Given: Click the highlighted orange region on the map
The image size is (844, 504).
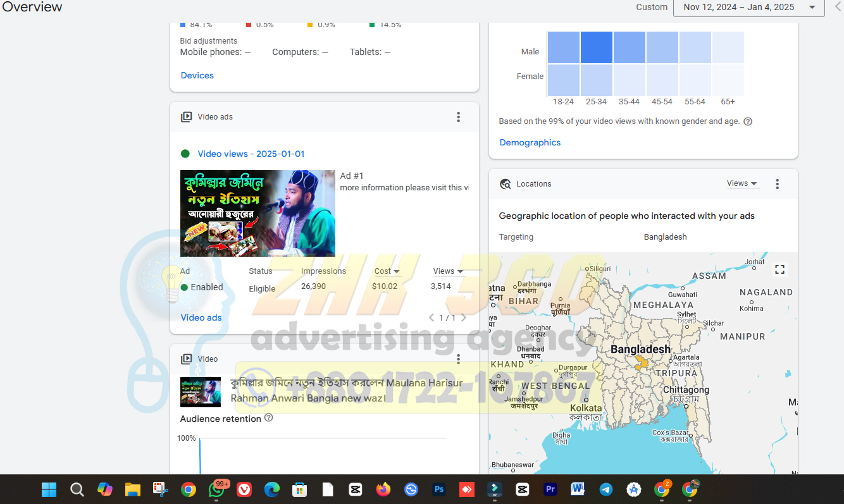Looking at the screenshot, I should (642, 362).
